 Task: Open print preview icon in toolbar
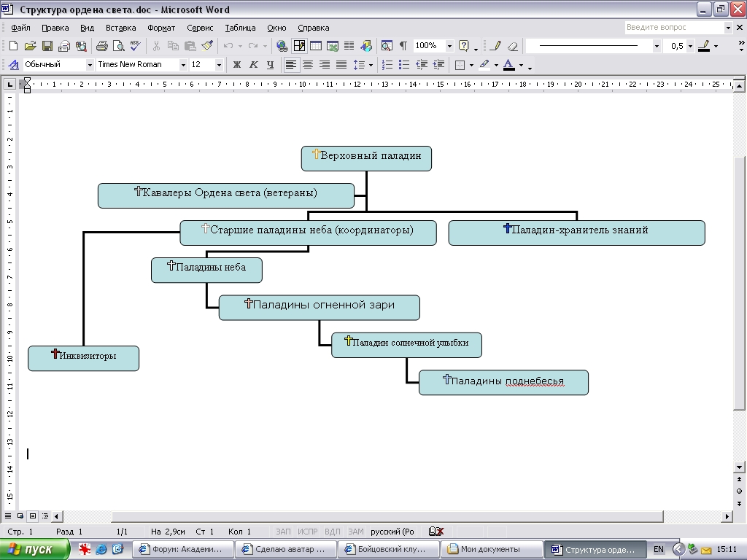(x=118, y=46)
